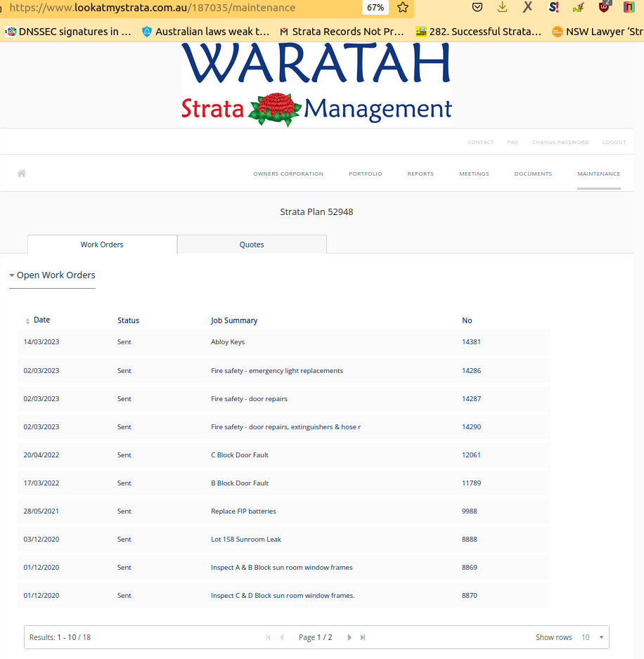Click the Results: 1 - 10 / 18 text
644x659 pixels.
[x=60, y=637]
